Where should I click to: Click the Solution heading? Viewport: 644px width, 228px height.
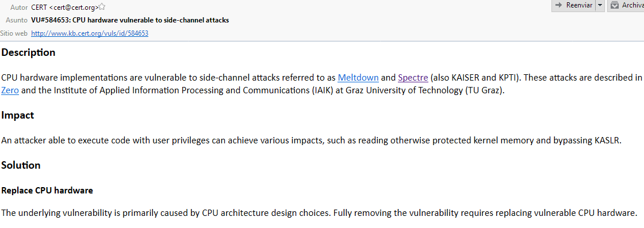point(21,165)
